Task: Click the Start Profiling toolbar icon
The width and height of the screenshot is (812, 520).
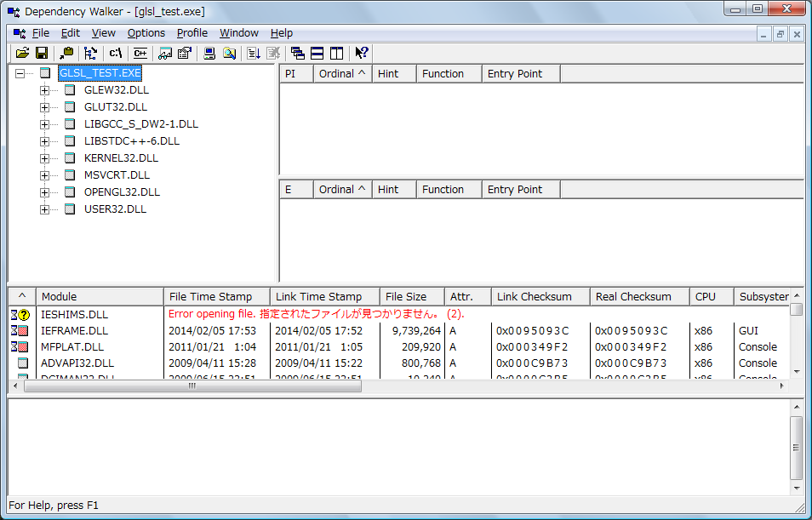Action: 254,53
